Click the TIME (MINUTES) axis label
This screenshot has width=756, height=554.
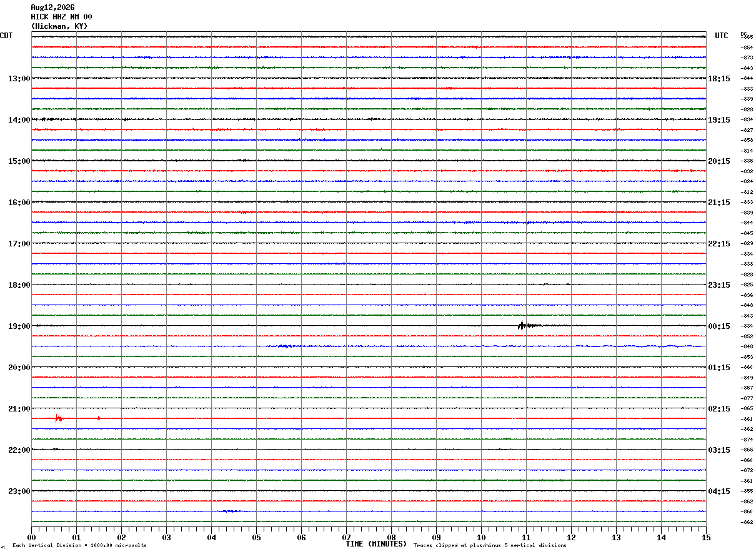pos(376,544)
